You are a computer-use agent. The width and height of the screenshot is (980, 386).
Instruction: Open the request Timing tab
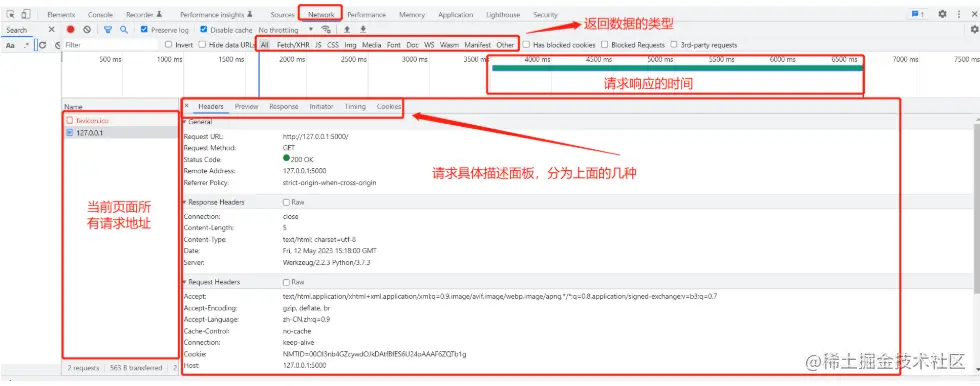[355, 107]
